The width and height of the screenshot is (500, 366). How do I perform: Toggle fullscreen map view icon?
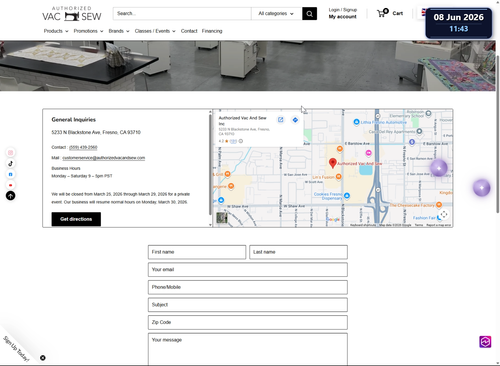(443, 214)
